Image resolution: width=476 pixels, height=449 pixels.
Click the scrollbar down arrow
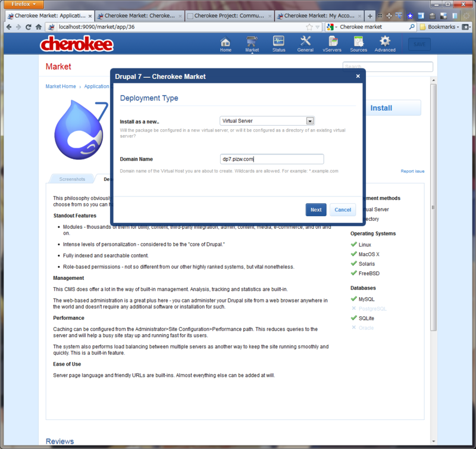[x=433, y=441]
